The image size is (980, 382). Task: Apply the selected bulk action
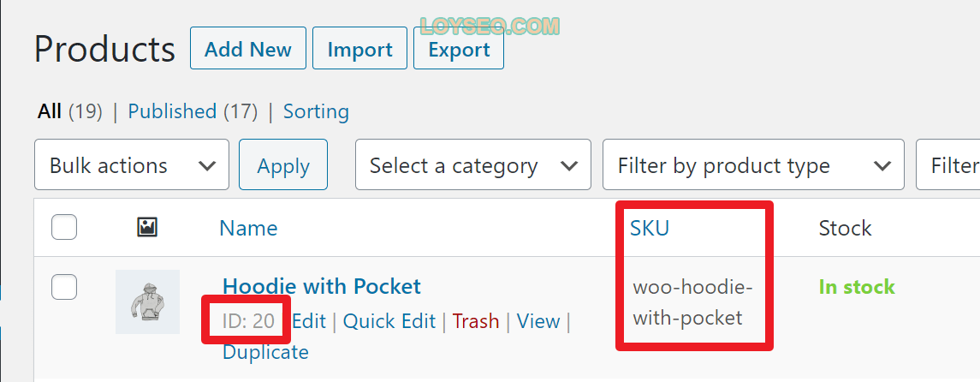[283, 165]
